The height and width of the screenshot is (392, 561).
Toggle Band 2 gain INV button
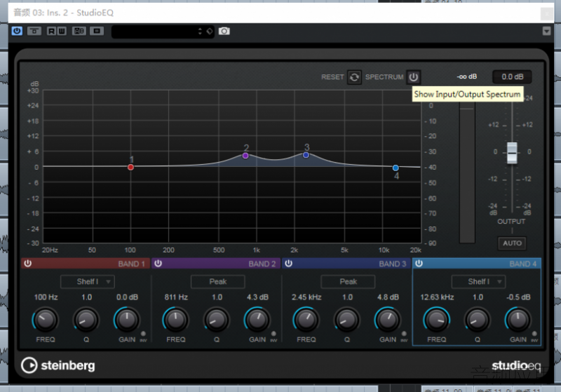click(273, 334)
